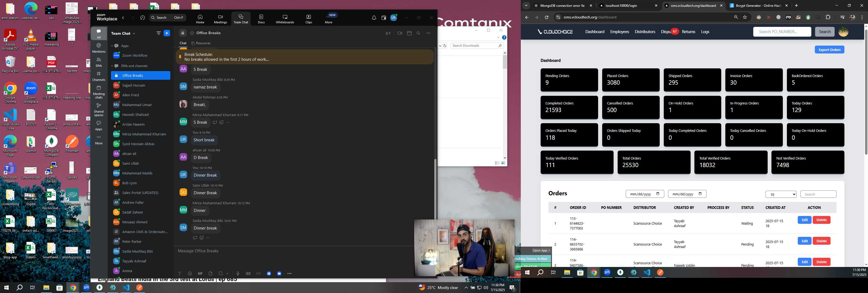Open screenshot options dropdown arrow in composer

228,273
